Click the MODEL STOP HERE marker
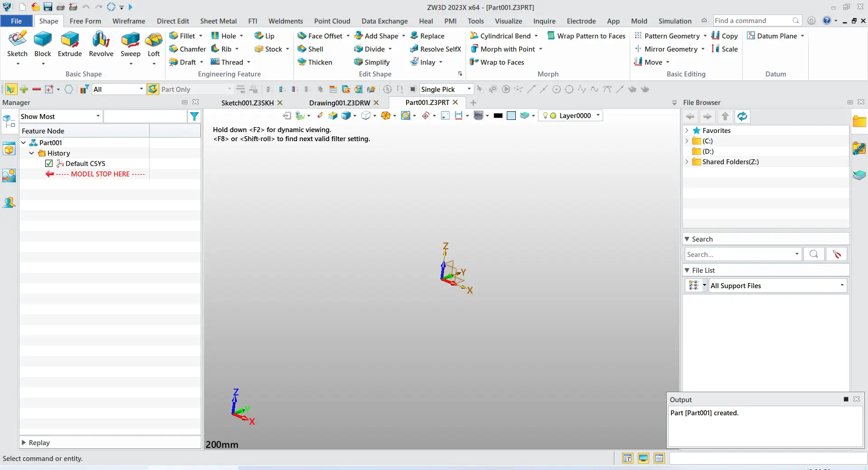868x470 pixels. click(95, 174)
